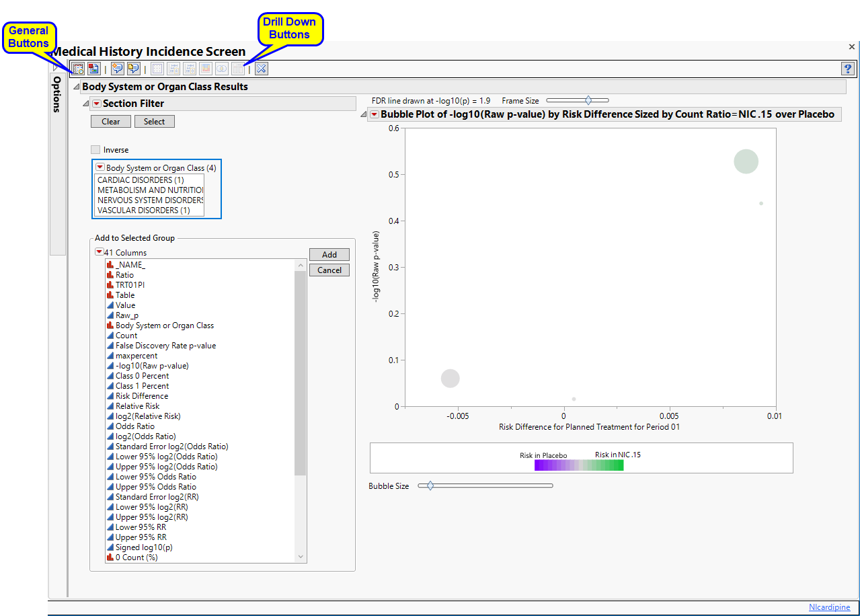
Task: Select METABOLISM AND NUTRITION filter item
Action: click(149, 190)
